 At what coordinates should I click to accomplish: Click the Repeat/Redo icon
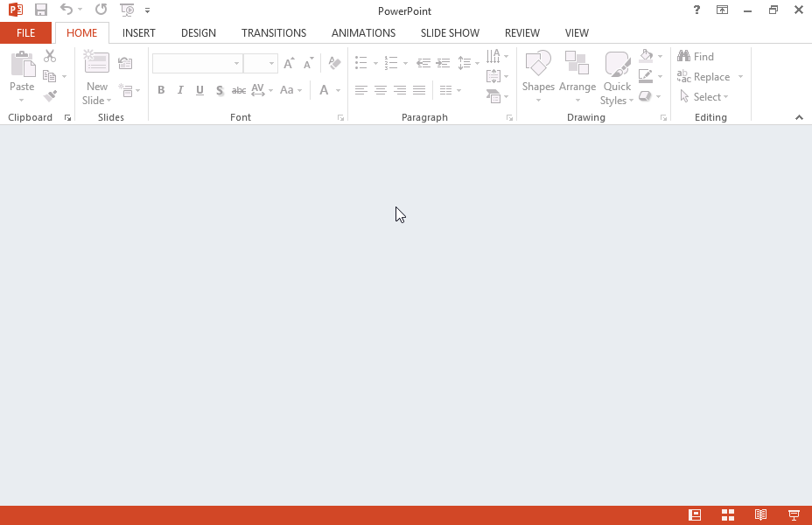[x=101, y=10]
